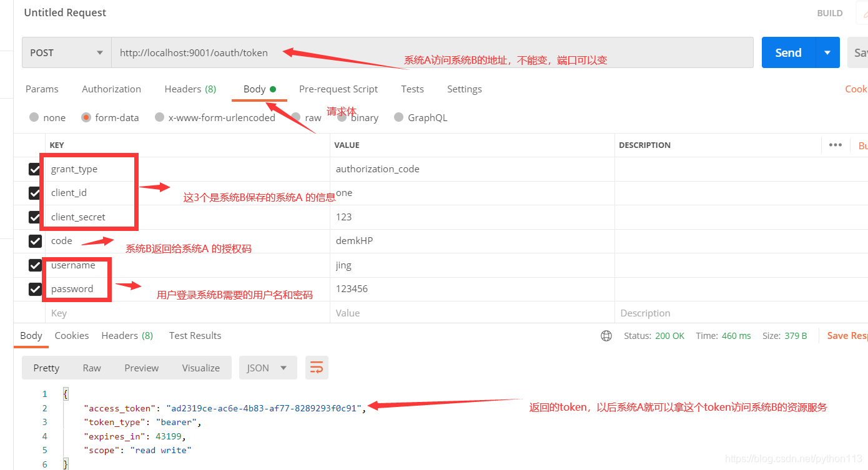Open the response Cookies tab
This screenshot has height=470, width=868.
click(x=72, y=336)
